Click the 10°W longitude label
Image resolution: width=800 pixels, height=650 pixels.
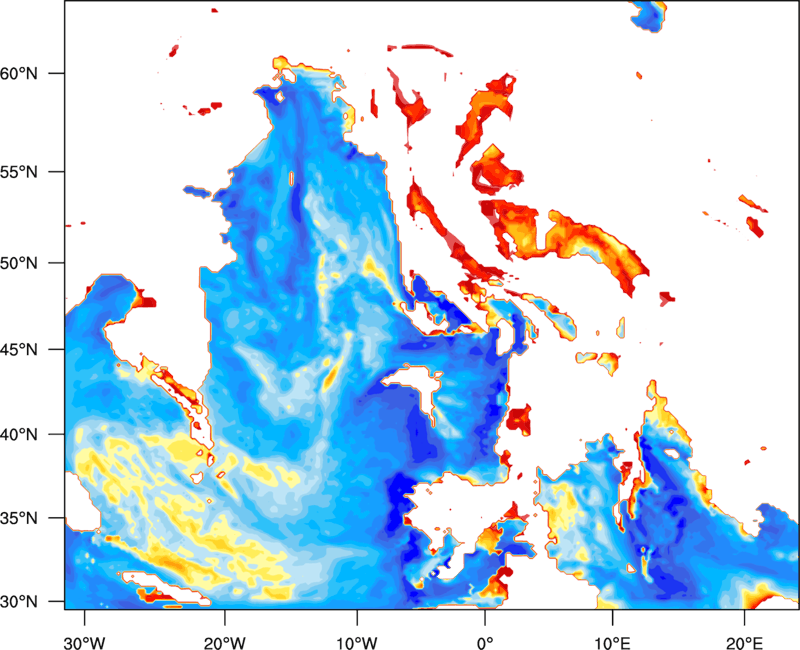[357, 643]
